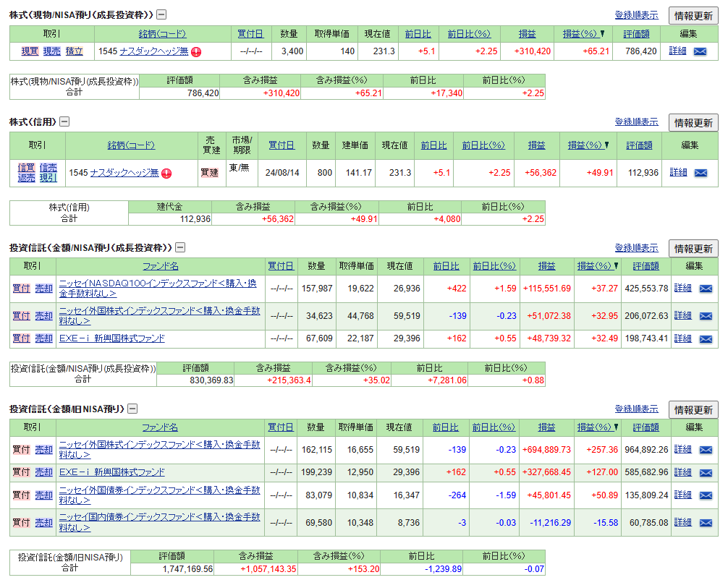Click 現売 link for 1545 ナスダックヘッジ無

tap(52, 51)
